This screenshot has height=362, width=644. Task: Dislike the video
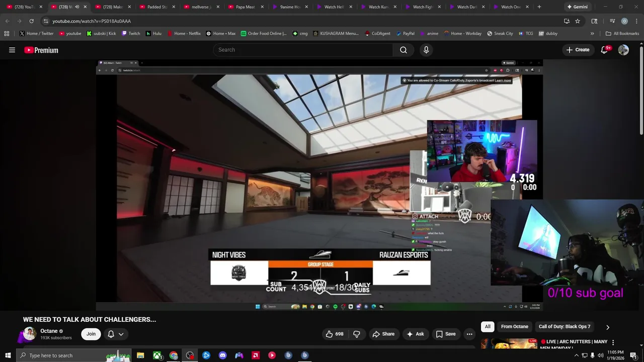(x=357, y=334)
